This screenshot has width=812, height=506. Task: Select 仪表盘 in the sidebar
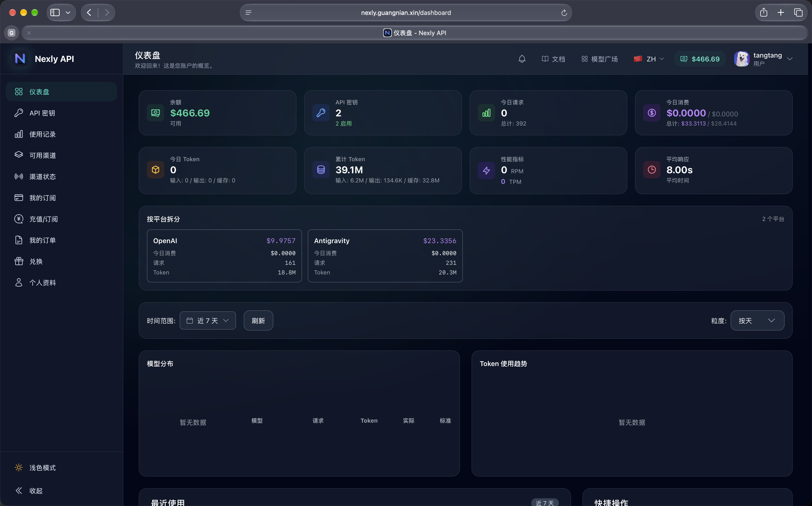point(62,91)
